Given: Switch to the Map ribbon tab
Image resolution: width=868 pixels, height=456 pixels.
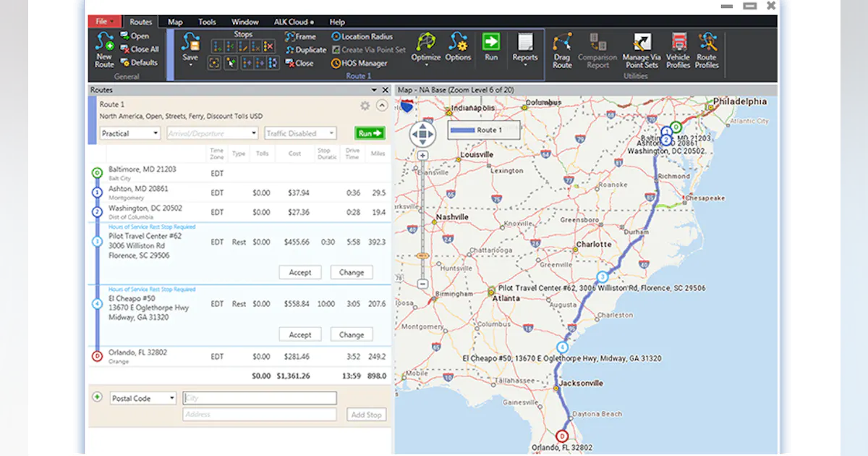Looking at the screenshot, I should click(175, 22).
